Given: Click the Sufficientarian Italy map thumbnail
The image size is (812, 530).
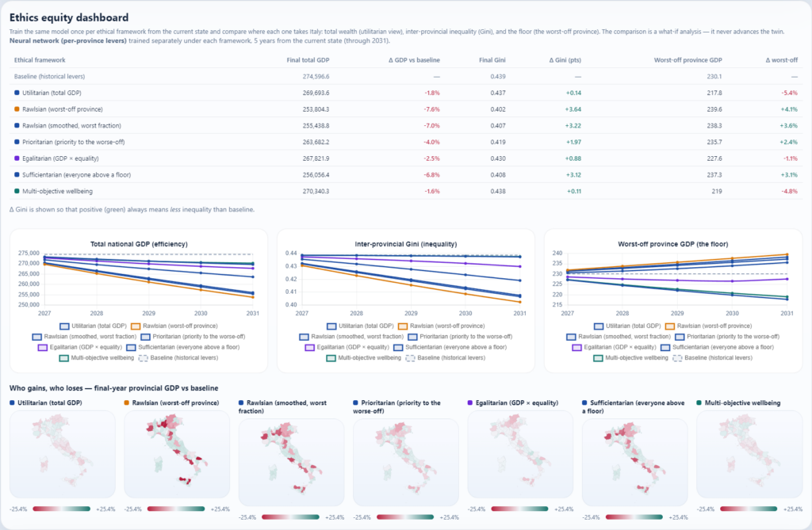Looking at the screenshot, I should 635,462.
